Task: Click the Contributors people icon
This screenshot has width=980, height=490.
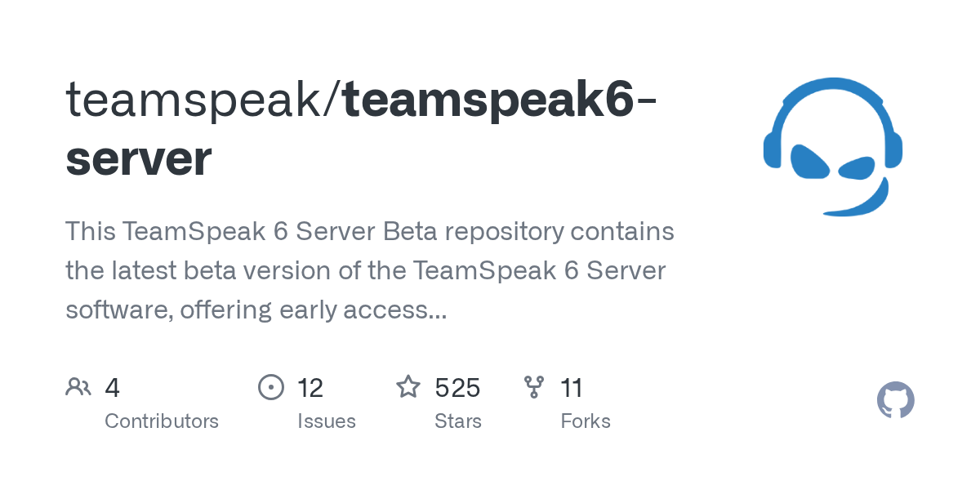Action: [78, 387]
